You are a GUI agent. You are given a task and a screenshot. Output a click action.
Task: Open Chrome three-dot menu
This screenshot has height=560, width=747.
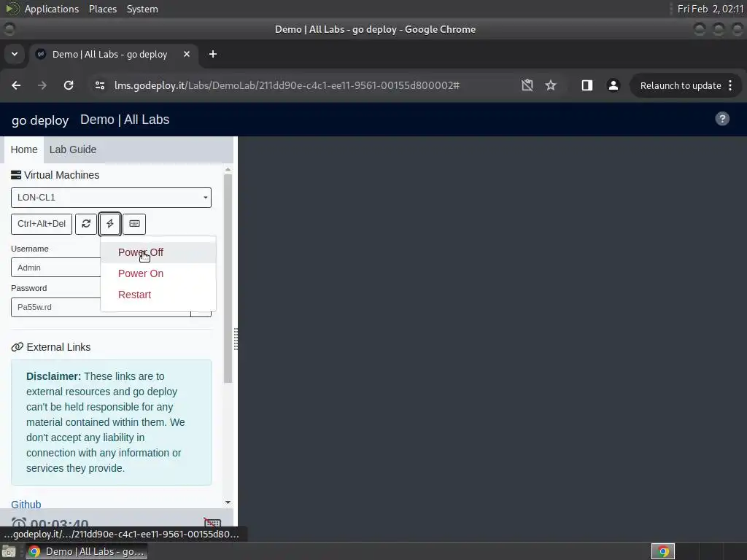tap(730, 85)
